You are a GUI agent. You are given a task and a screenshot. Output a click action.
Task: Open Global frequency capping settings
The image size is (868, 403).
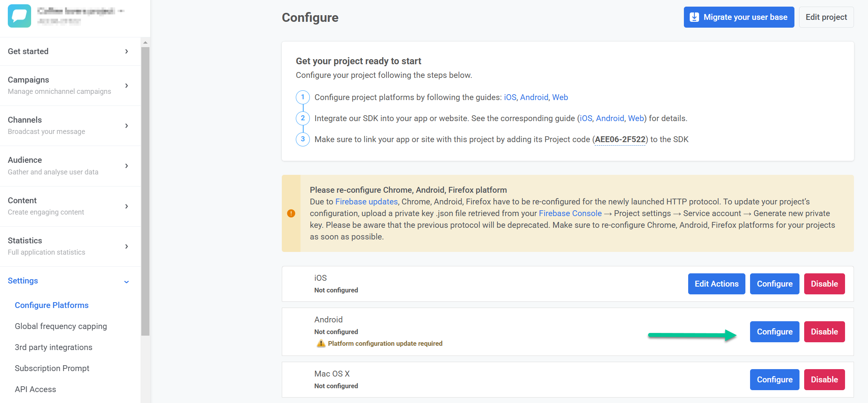[x=61, y=326]
